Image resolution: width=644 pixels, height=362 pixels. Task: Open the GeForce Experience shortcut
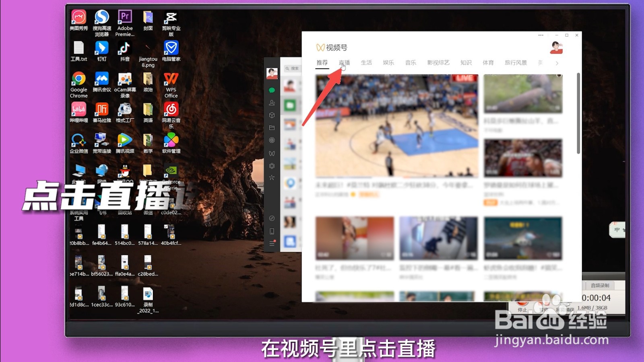pos(171,177)
